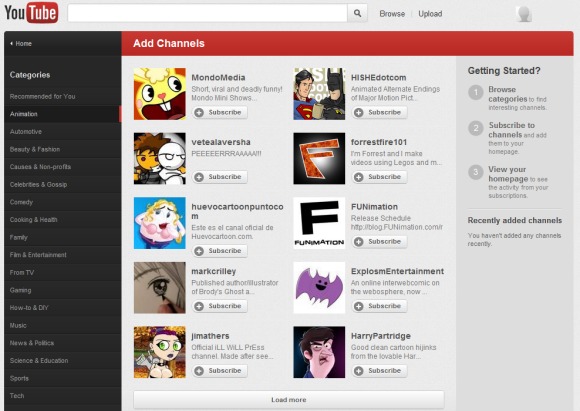The height and width of the screenshot is (411, 580).
Task: Subscribe to ExplosmEntertainment channel
Action: (x=380, y=306)
